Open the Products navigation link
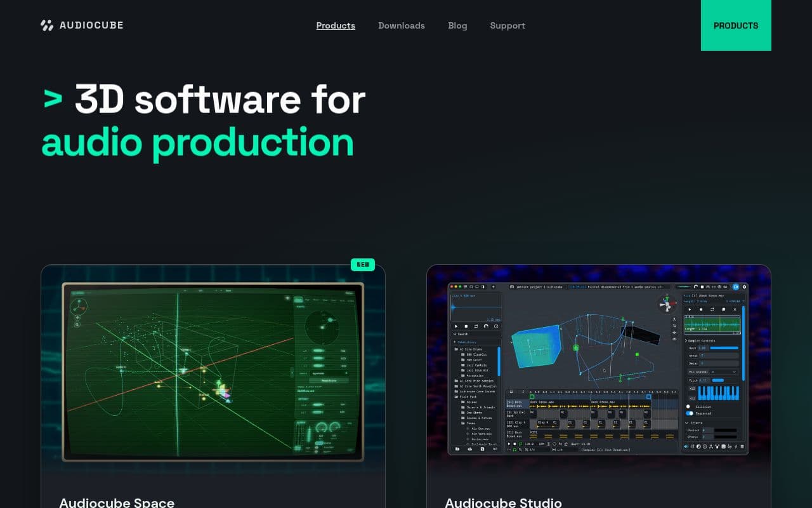Screen dimensions: 812x508 336,25
